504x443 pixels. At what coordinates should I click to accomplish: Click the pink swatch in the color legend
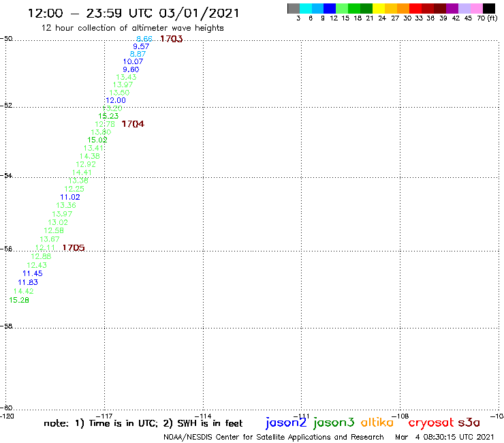tap(476, 8)
